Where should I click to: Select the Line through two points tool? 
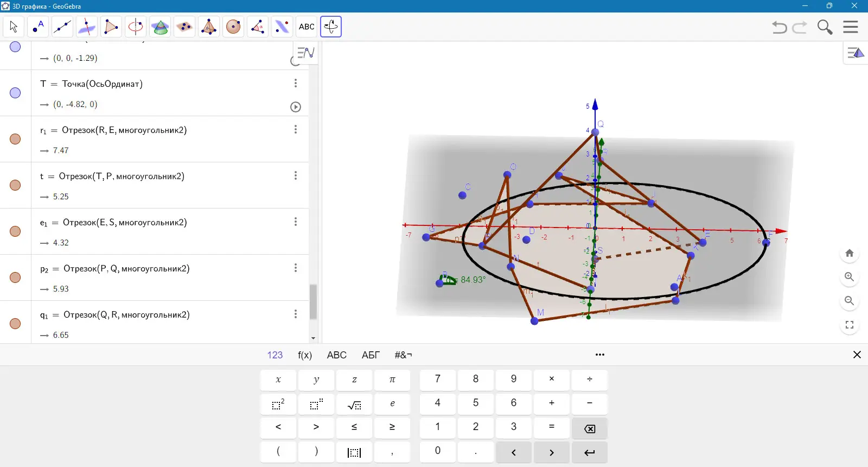[62, 27]
